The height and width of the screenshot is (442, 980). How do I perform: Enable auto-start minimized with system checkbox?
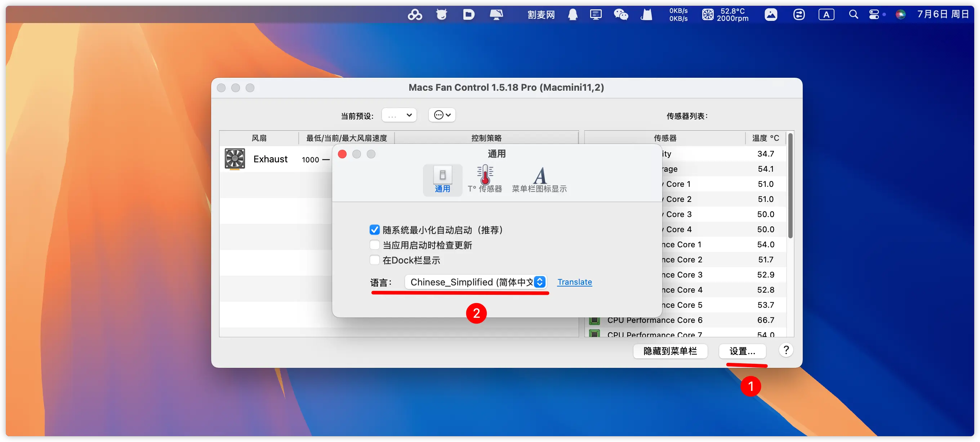click(x=374, y=230)
